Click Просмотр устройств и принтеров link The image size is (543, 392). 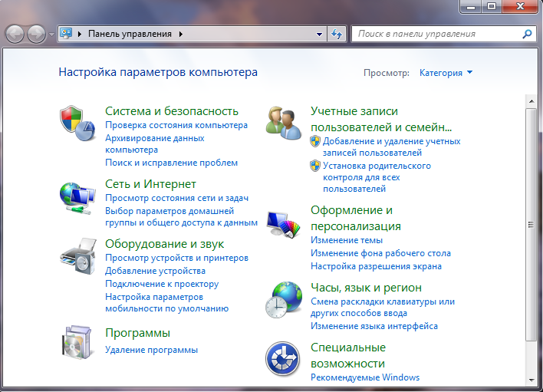[x=176, y=258]
